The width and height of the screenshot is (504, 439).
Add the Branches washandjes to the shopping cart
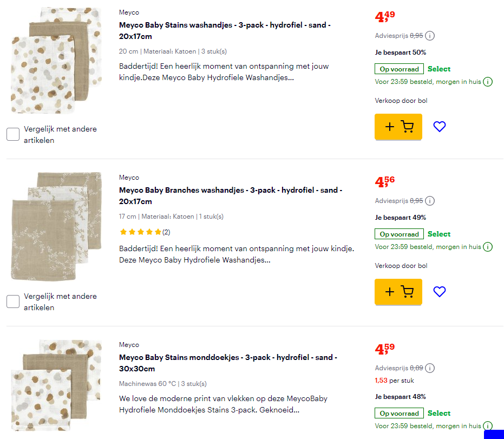pos(398,291)
